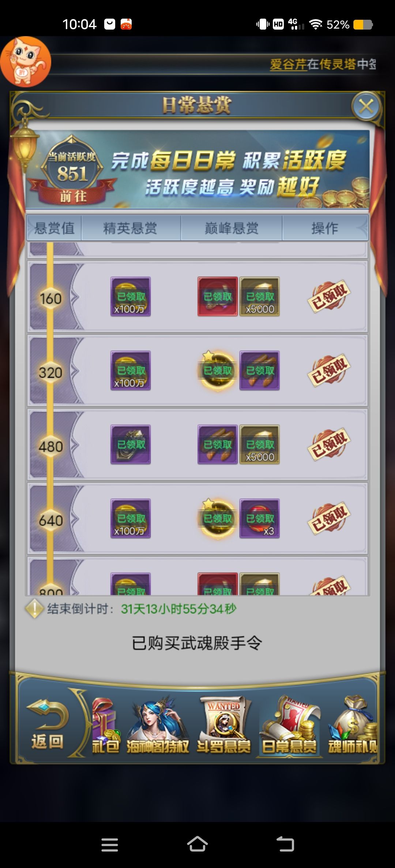This screenshot has width=395, height=868.
Task: Tap the Android home navigation button
Action: [x=197, y=845]
